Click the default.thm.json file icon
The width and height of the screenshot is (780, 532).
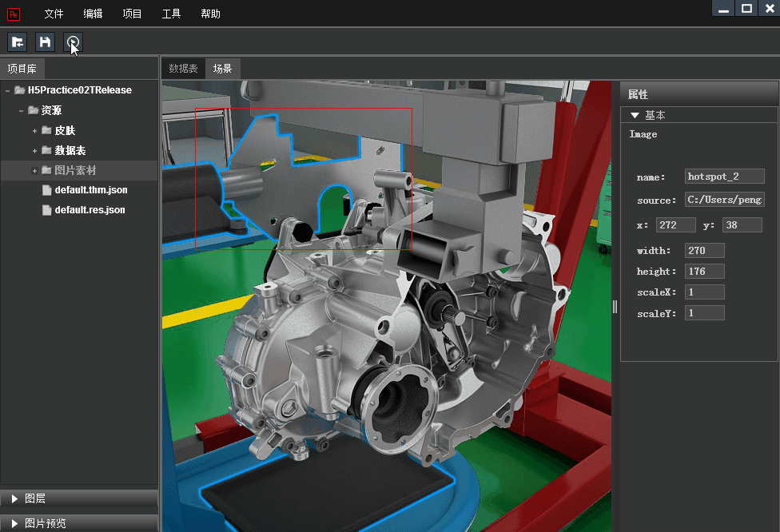[47, 190]
